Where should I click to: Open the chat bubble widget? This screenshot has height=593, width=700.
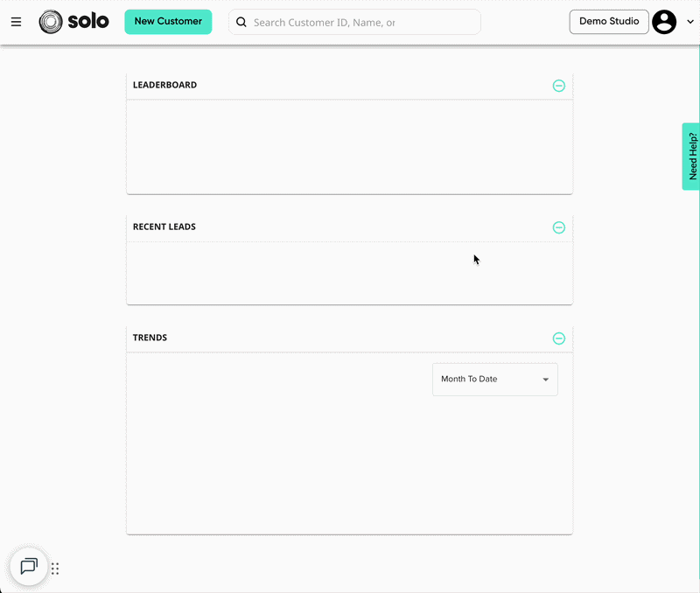(29, 566)
